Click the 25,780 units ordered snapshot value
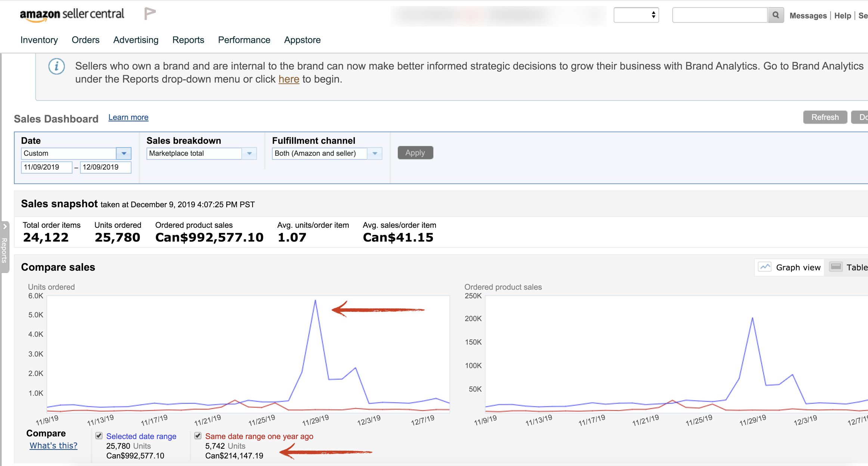The image size is (868, 466). (117, 237)
